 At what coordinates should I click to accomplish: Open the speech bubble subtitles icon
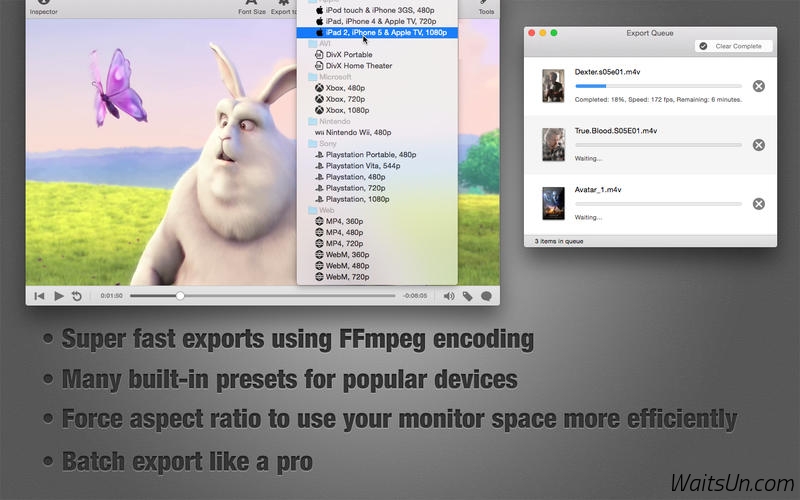click(x=486, y=296)
